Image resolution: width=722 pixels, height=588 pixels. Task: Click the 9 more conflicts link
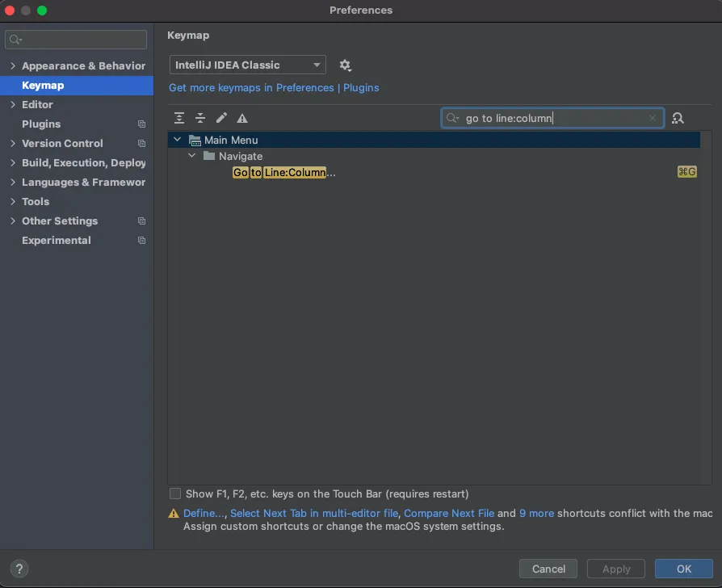click(x=536, y=513)
